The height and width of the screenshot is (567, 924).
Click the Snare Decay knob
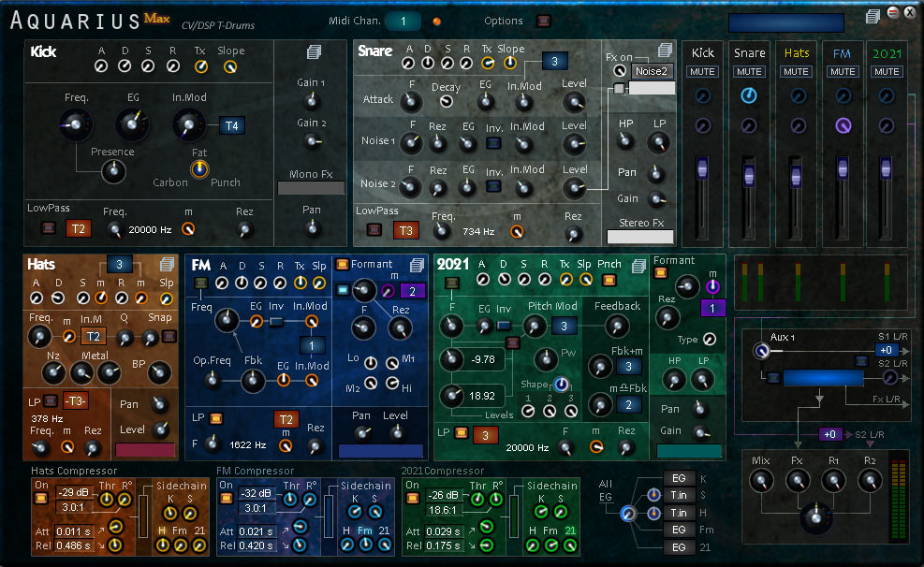(x=447, y=101)
